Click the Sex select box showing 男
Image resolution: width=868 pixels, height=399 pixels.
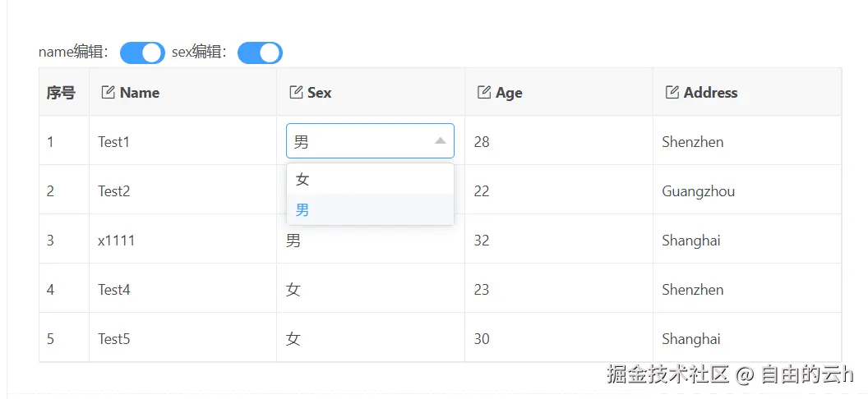pyautogui.click(x=371, y=141)
